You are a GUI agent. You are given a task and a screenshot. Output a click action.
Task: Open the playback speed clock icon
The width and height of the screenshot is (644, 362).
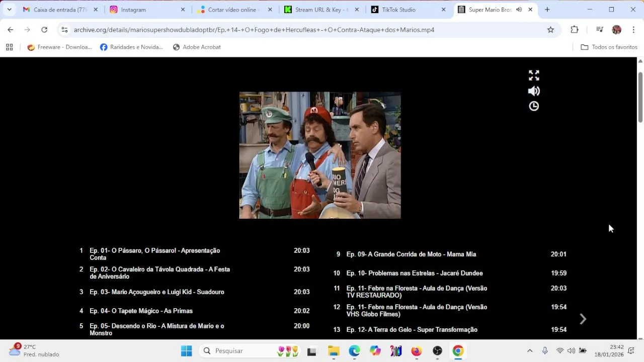(534, 106)
